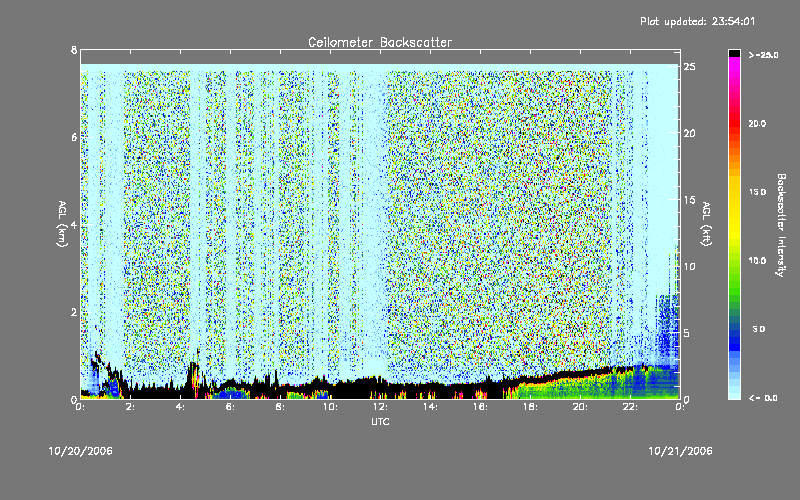Click the "20.0" colorbar label

coord(757,123)
